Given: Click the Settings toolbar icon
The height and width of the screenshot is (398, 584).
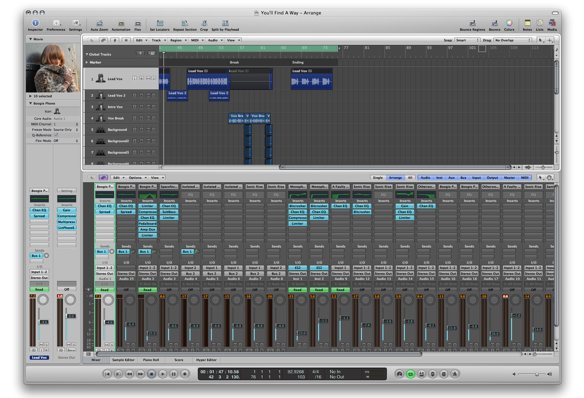Looking at the screenshot, I should point(75,25).
